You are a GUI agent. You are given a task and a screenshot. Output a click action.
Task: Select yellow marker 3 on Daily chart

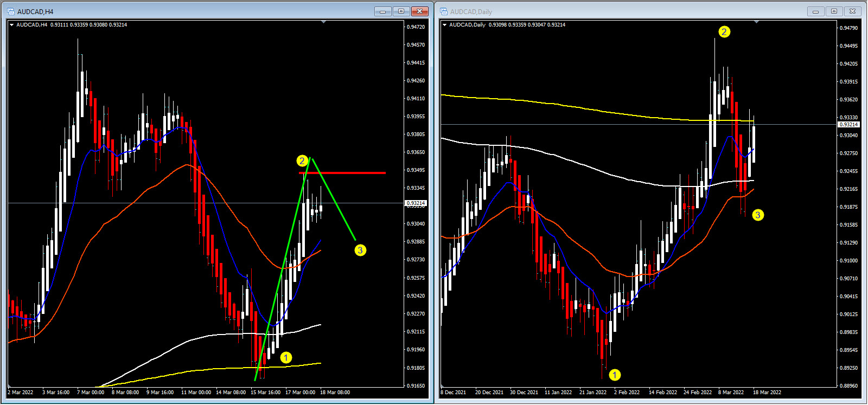[758, 215]
